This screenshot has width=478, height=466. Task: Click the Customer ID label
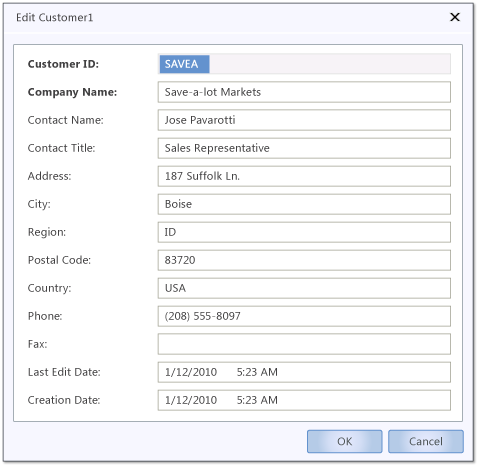point(63,64)
